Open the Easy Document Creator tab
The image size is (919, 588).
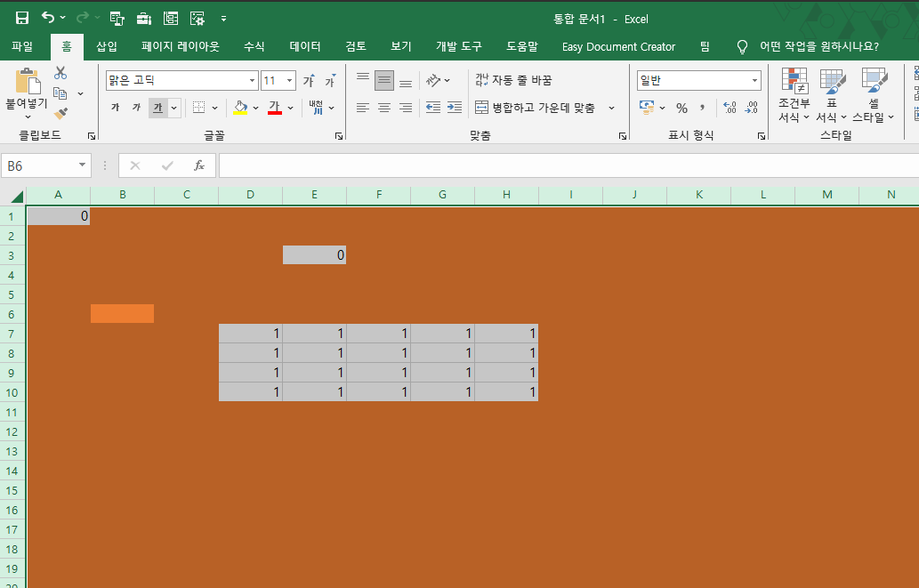(x=618, y=46)
